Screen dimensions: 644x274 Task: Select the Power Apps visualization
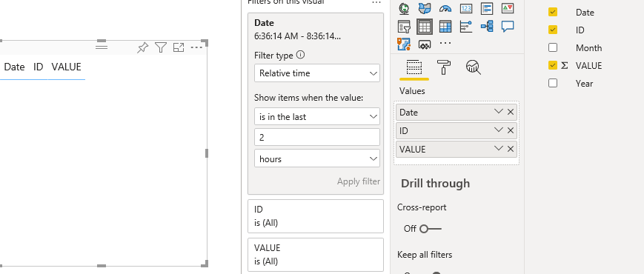[425, 44]
